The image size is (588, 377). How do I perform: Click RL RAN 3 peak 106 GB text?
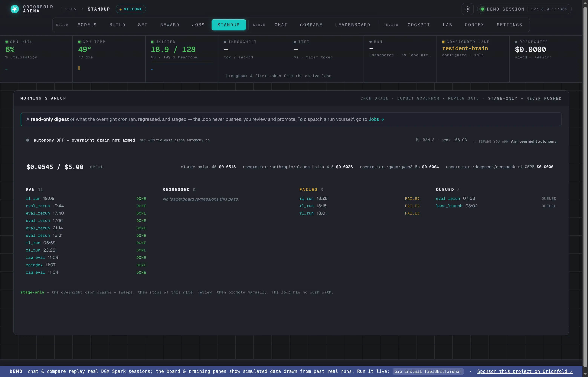(441, 140)
